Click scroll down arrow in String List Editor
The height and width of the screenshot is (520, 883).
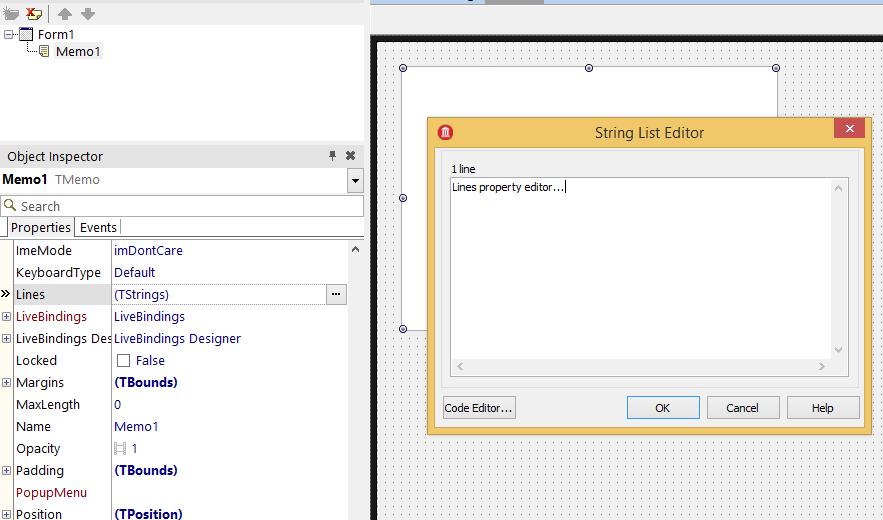pyautogui.click(x=839, y=350)
